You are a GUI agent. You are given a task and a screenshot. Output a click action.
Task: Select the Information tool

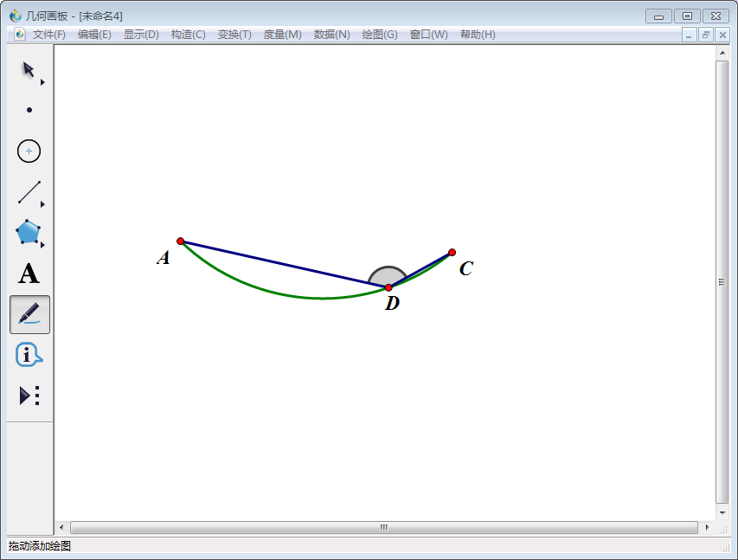[x=29, y=355]
